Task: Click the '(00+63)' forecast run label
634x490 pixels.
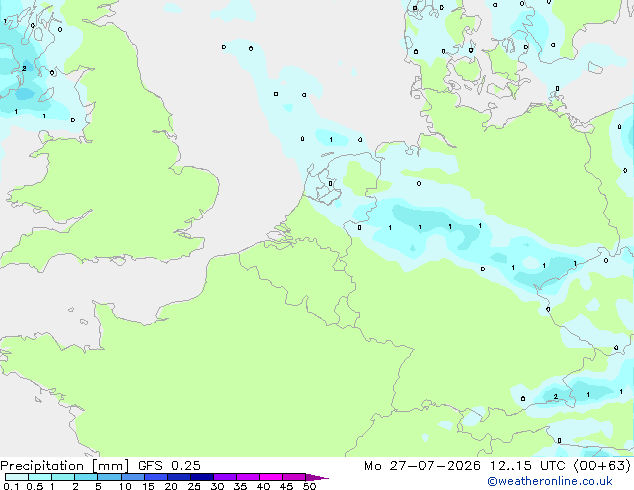Action: point(602,466)
